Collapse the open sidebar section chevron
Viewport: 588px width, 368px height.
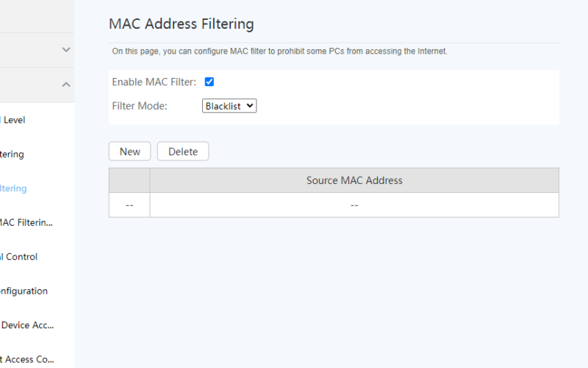(x=66, y=85)
